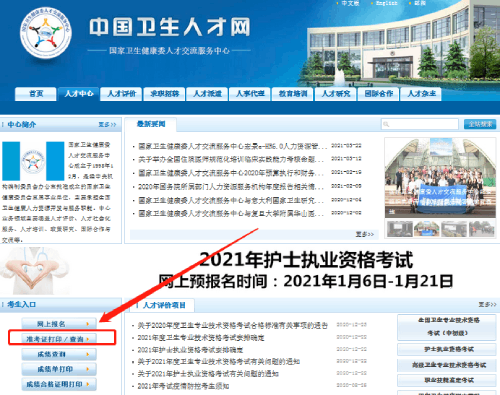
Task: Select the 人才评价项目 tab
Action: tap(162, 305)
